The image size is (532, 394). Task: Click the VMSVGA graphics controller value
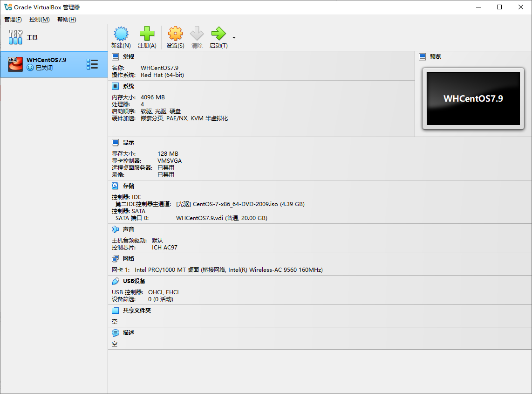click(x=170, y=161)
